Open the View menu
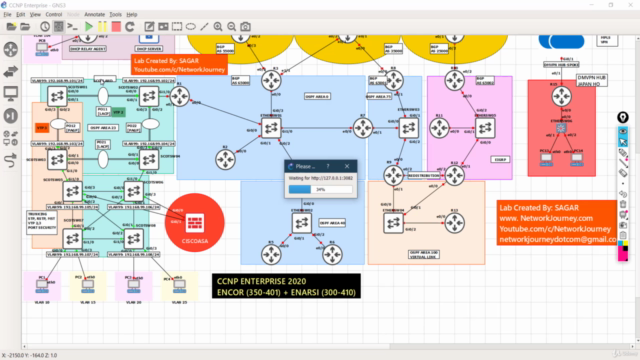The image size is (640, 360). 35,14
